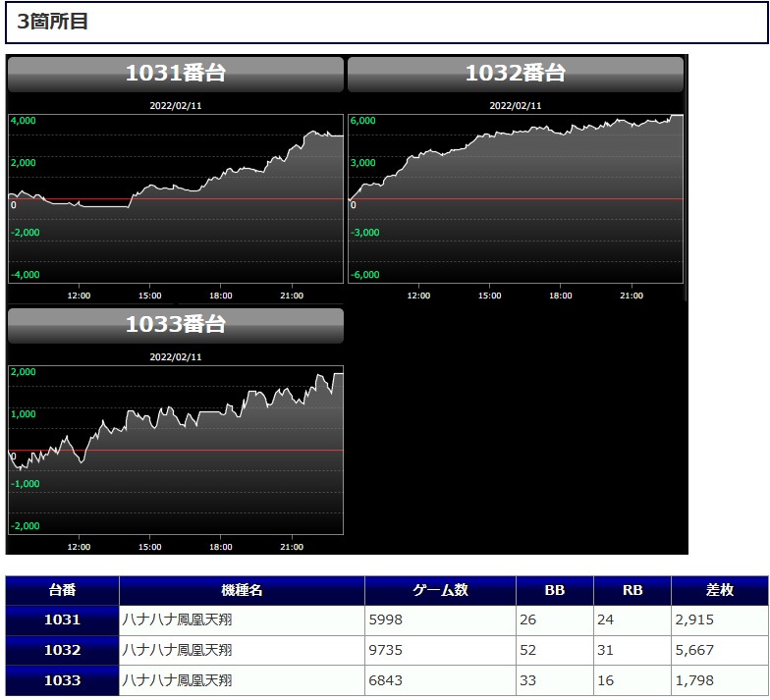The image size is (770, 700).
Task: Select the 1031番台 graph header
Action: (x=176, y=74)
